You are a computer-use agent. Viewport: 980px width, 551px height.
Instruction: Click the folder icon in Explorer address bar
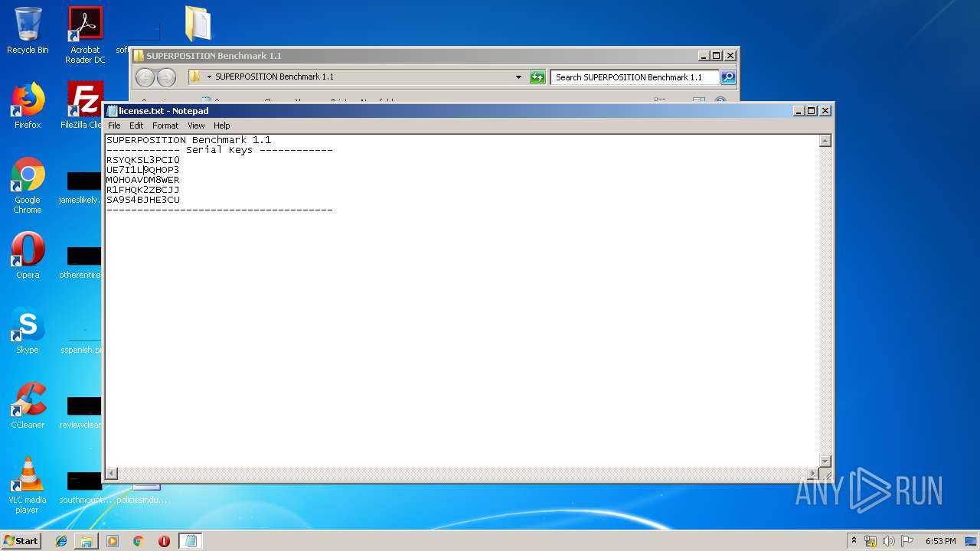click(x=194, y=77)
